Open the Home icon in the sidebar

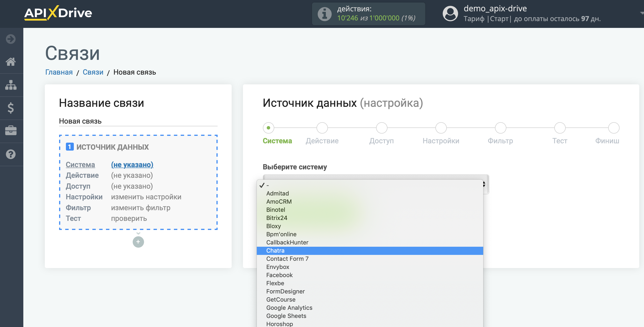tap(11, 62)
